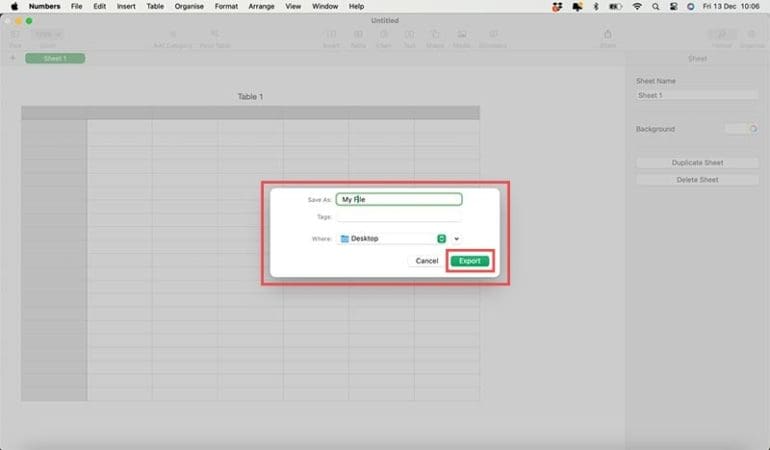
Task: Open the Window menu
Action: pyautogui.click(x=325, y=6)
